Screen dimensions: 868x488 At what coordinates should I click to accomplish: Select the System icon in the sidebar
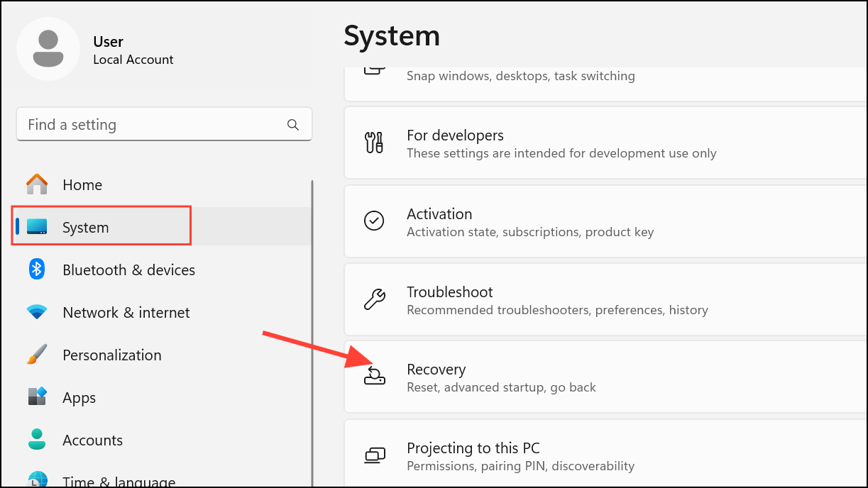tap(36, 226)
